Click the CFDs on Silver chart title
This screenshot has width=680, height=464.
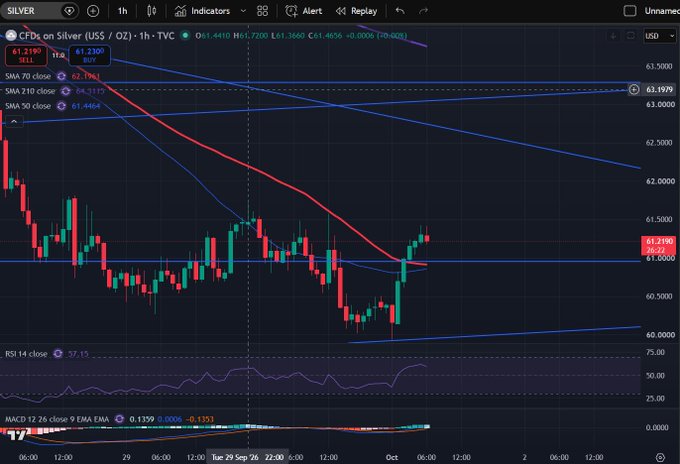point(96,36)
